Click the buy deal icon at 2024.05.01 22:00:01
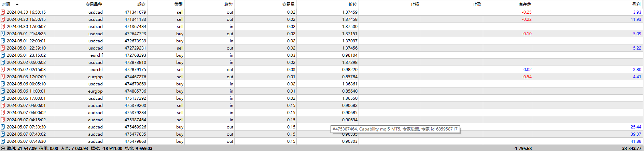This screenshot has width=644, height=151. (3, 41)
